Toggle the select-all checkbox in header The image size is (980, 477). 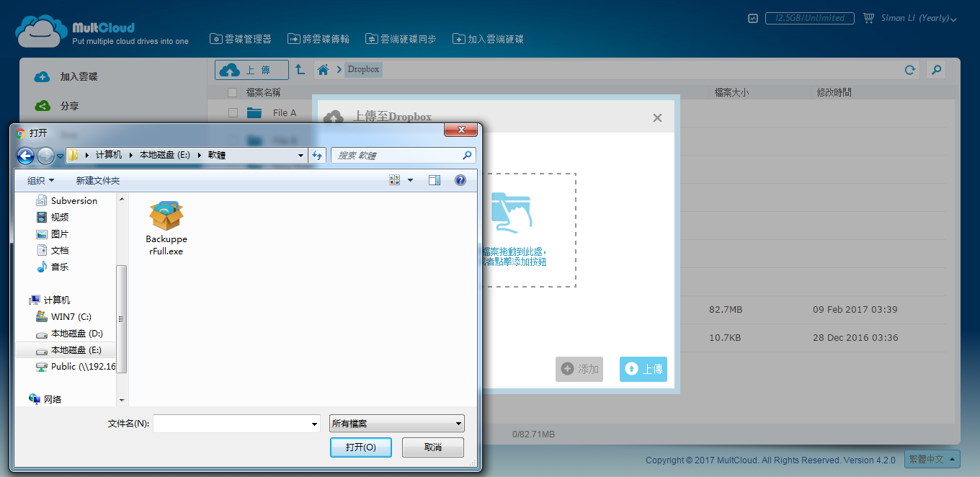point(232,92)
